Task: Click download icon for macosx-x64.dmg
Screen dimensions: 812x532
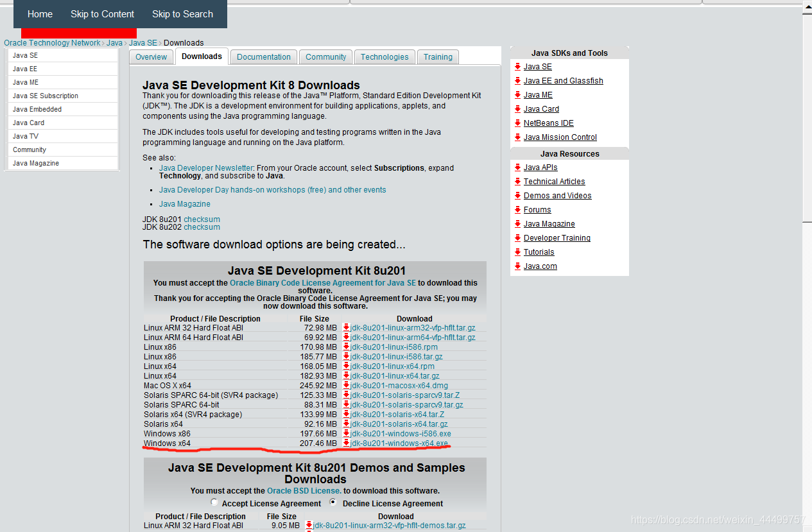Action: click(346, 385)
